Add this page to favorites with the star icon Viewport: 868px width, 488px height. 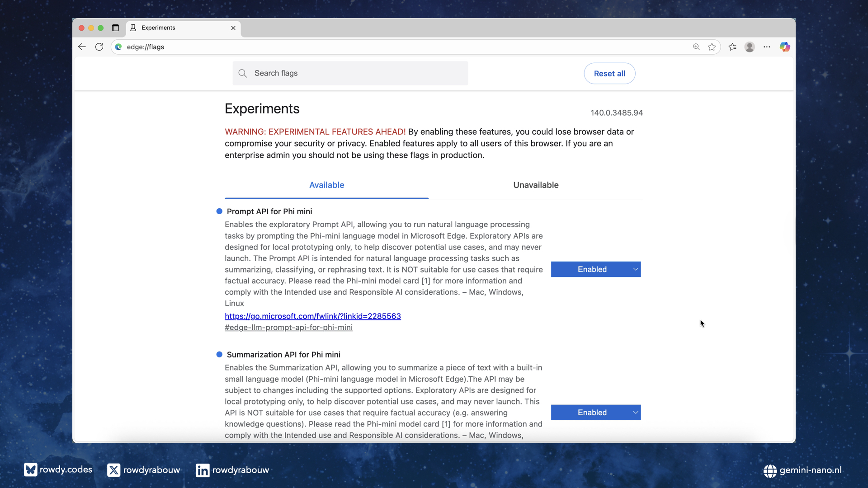coord(712,47)
